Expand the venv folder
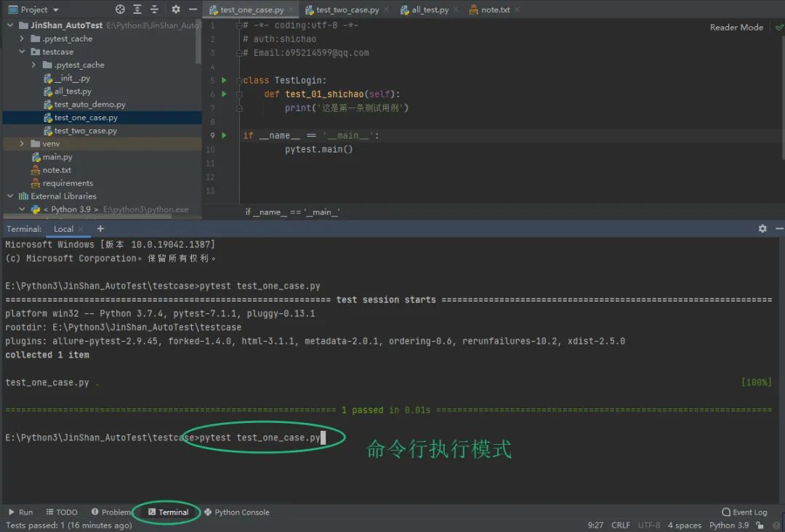 click(22, 144)
